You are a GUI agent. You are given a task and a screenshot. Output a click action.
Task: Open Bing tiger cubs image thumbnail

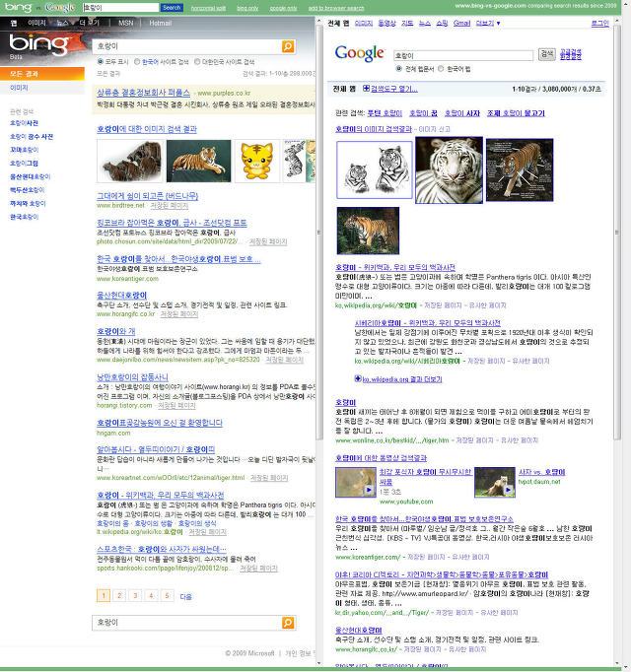[129, 162]
